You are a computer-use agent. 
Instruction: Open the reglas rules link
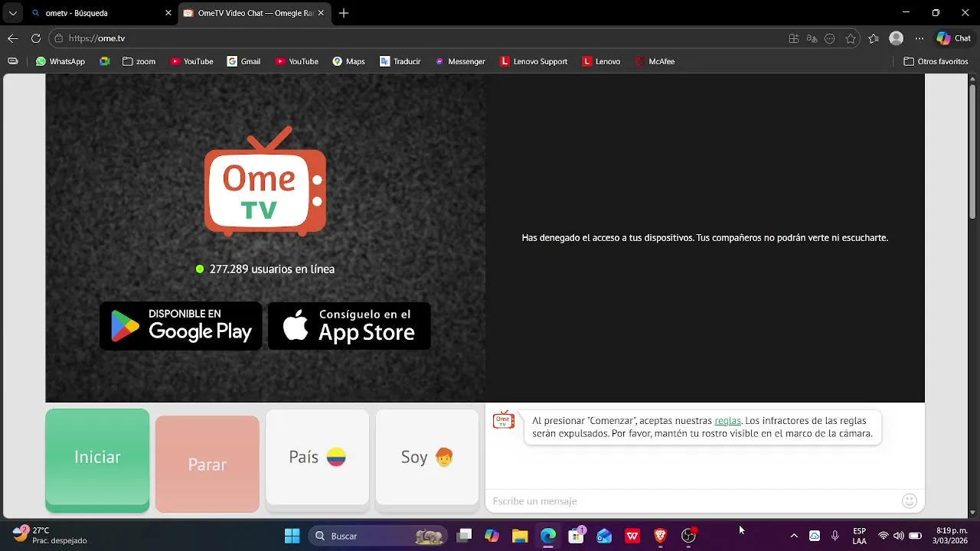(727, 420)
